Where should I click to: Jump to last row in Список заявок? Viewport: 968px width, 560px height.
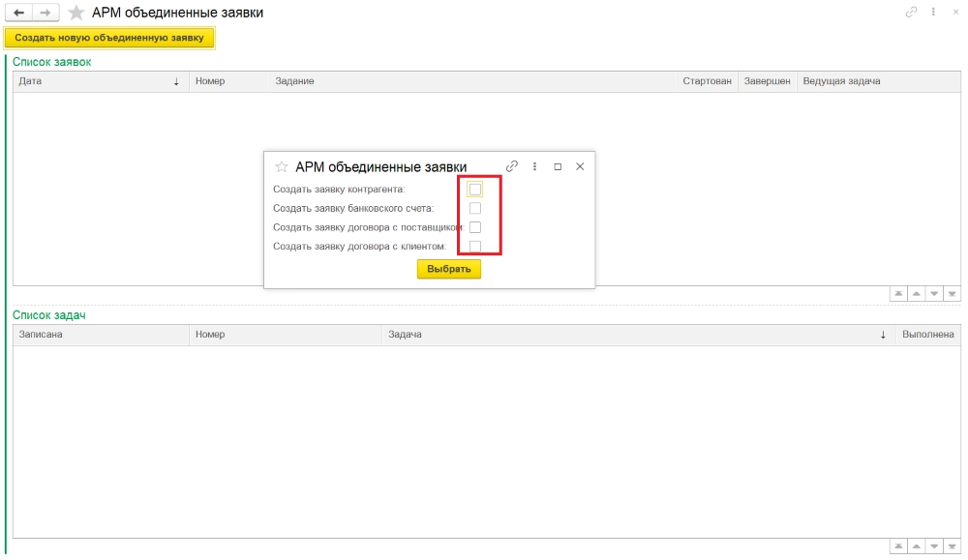[952, 294]
